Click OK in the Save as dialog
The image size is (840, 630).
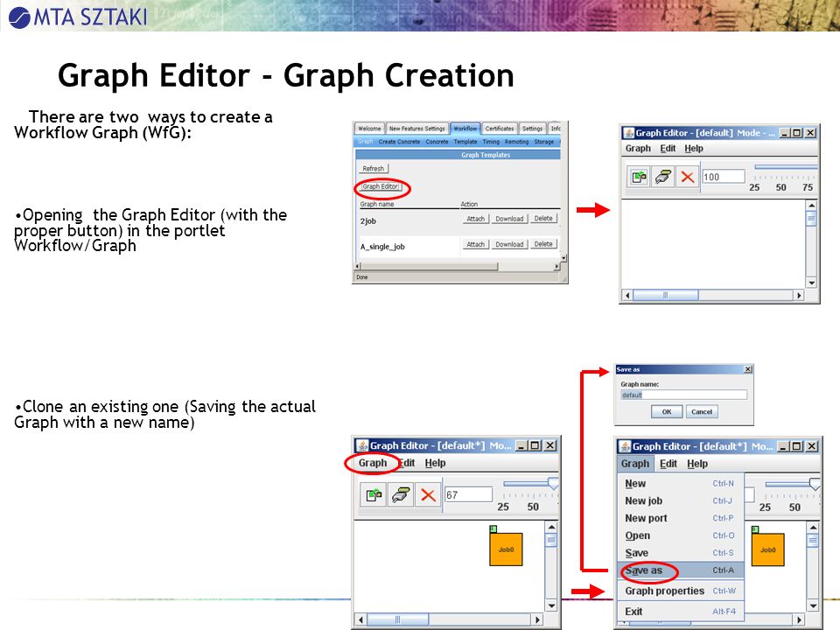coord(667,411)
